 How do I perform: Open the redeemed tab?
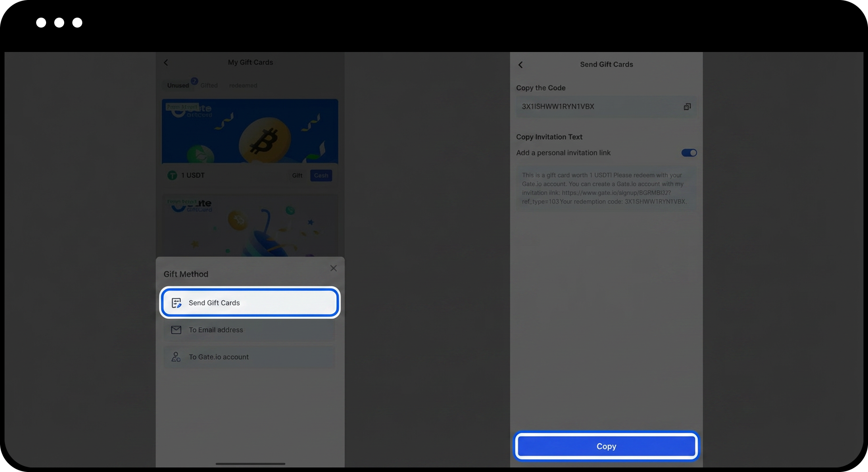point(243,85)
